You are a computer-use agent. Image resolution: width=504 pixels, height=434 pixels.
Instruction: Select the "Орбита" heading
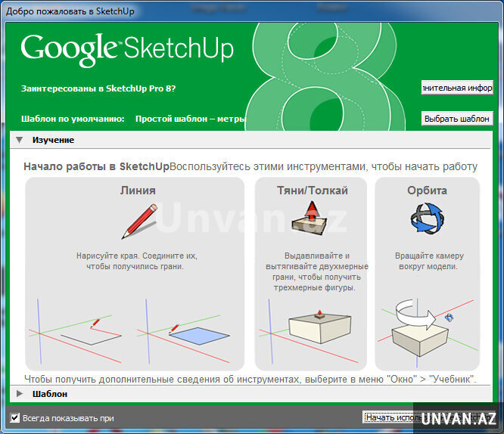427,191
